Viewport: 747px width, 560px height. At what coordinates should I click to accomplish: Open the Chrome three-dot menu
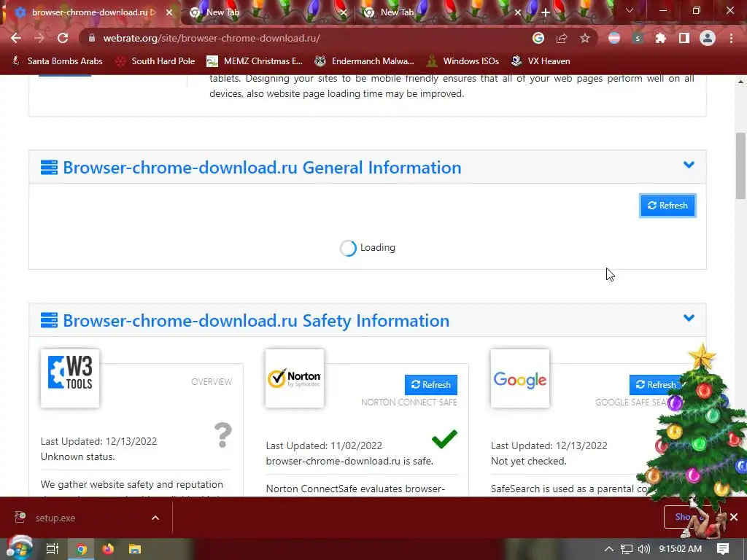[731, 38]
